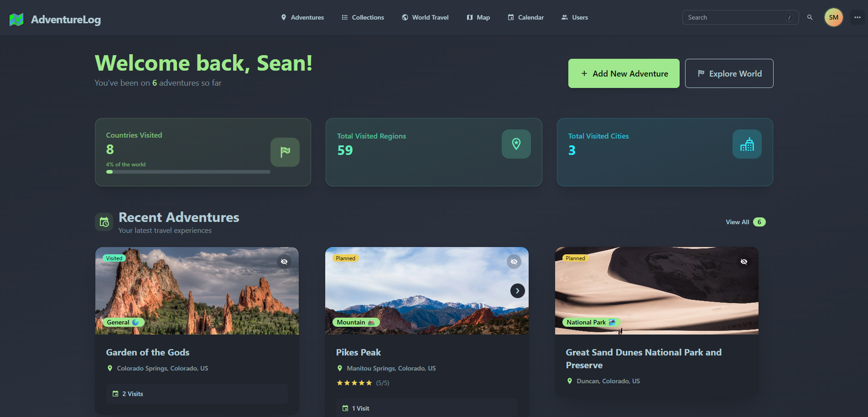Click the SM user avatar
The image size is (868, 417).
coord(833,17)
